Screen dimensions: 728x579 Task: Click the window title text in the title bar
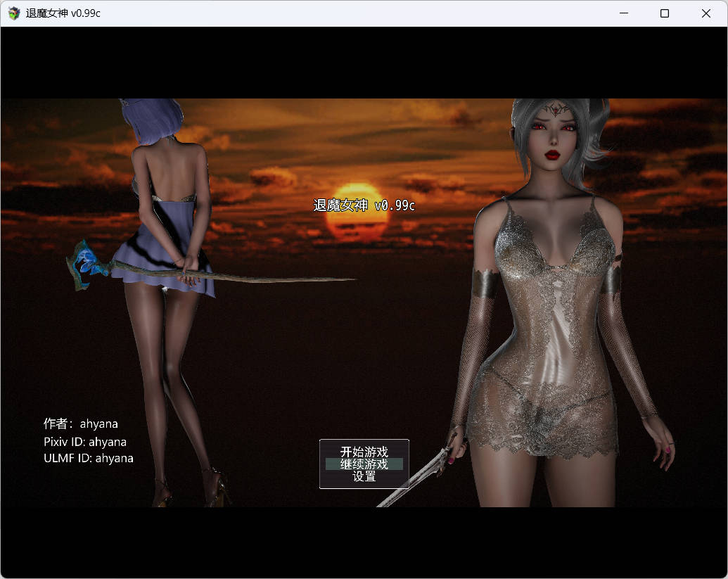pos(63,13)
